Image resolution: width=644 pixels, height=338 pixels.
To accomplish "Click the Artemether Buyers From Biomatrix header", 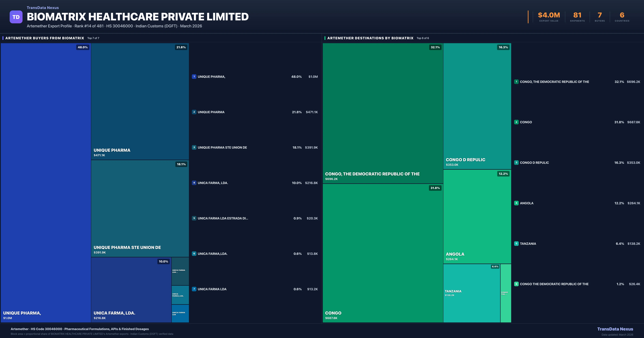I will click(45, 38).
